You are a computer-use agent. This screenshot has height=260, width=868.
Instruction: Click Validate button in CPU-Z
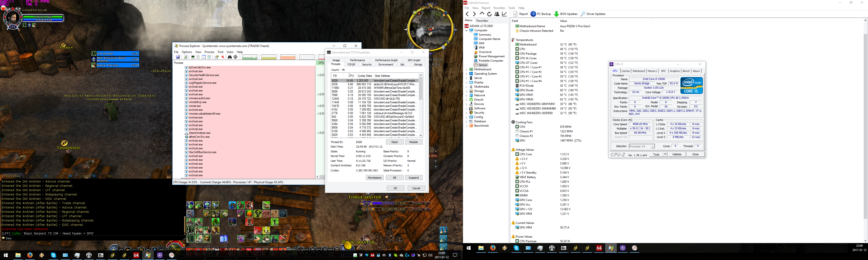click(677, 154)
